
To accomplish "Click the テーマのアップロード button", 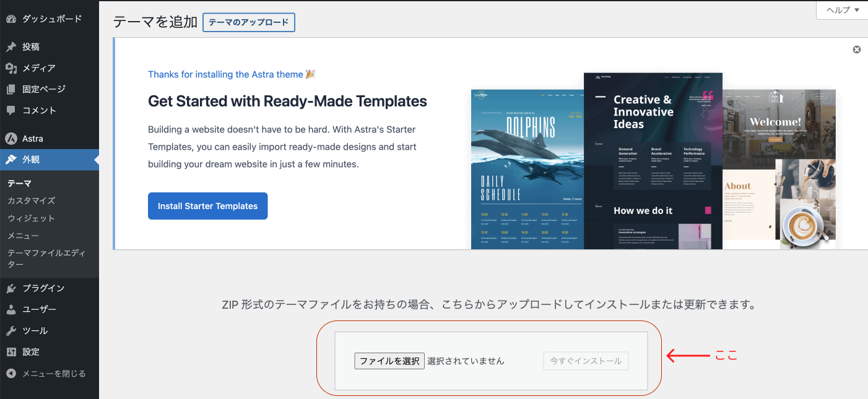I will coord(248,22).
